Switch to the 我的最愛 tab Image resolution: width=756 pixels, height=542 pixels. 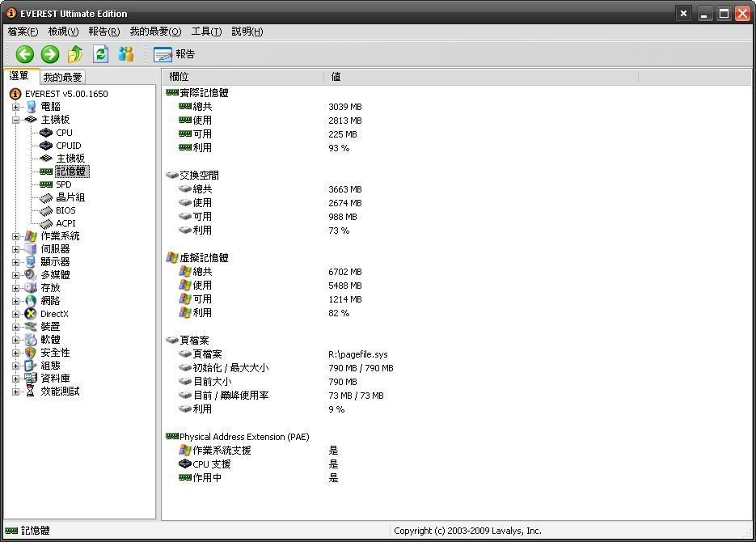coord(62,77)
